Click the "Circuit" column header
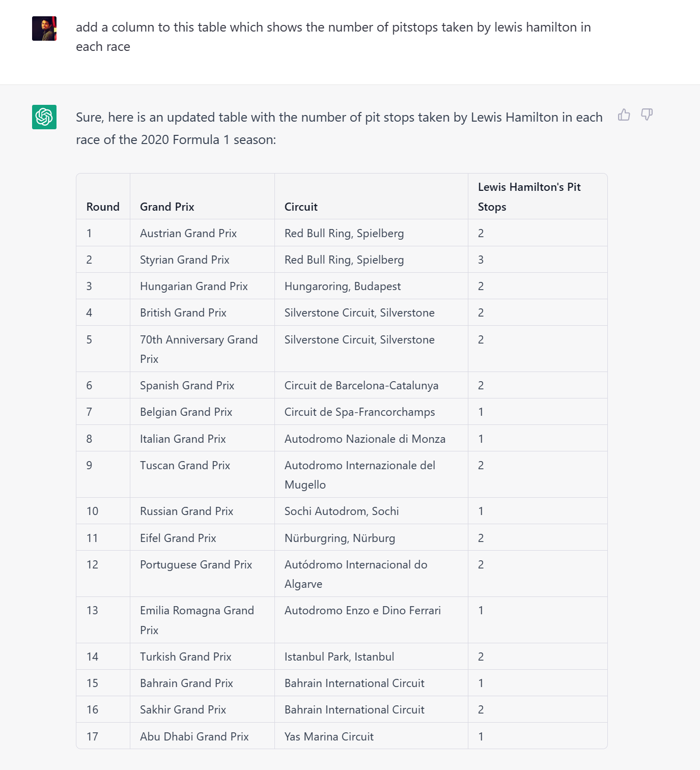Image resolution: width=700 pixels, height=770 pixels. pos(301,207)
